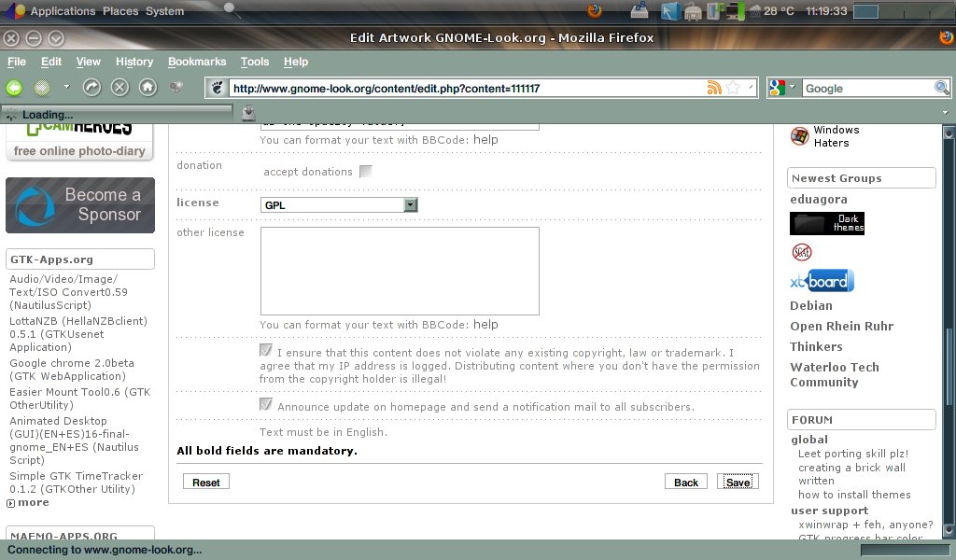This screenshot has height=560, width=956.
Task: Open the Bookmarks menu
Action: click(x=197, y=62)
